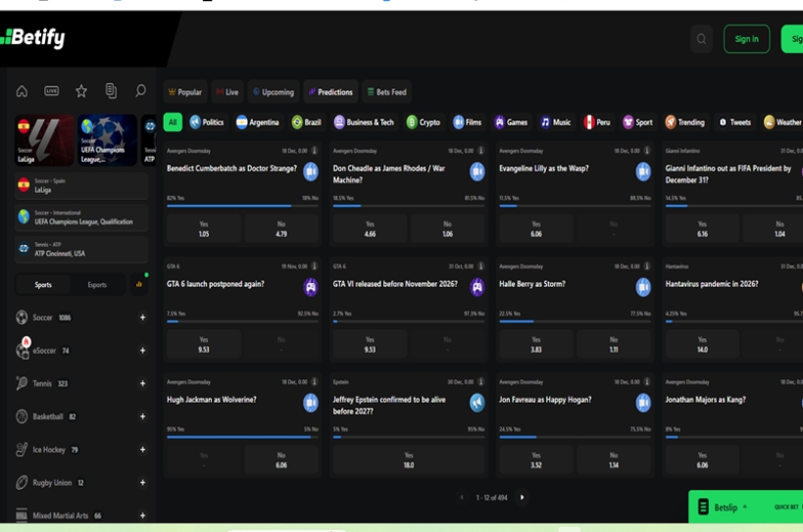Filter predictions by Politics
This screenshot has height=532, width=803.
coord(207,122)
